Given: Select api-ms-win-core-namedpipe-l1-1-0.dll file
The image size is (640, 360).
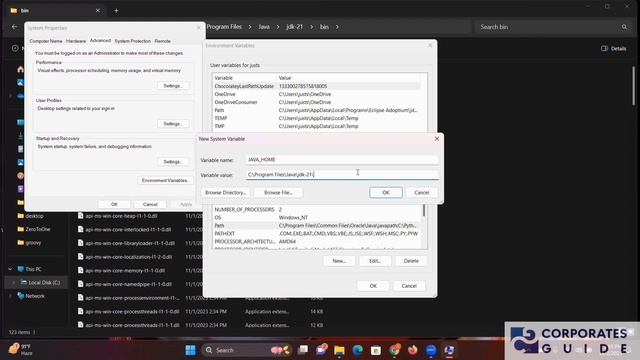Looking at the screenshot, I should tap(128, 284).
